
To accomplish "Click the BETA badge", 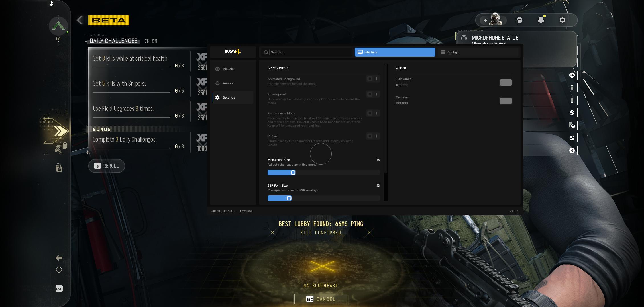I will click(x=109, y=20).
